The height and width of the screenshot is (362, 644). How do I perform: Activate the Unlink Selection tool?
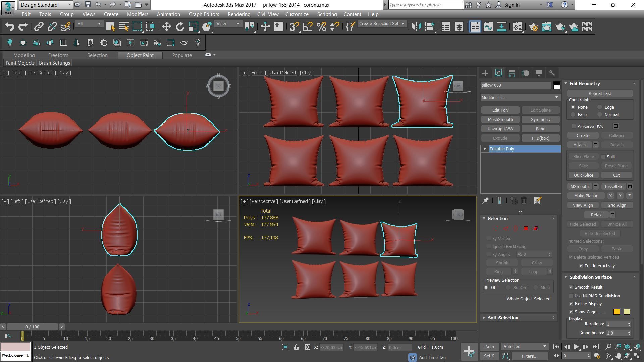52,27
